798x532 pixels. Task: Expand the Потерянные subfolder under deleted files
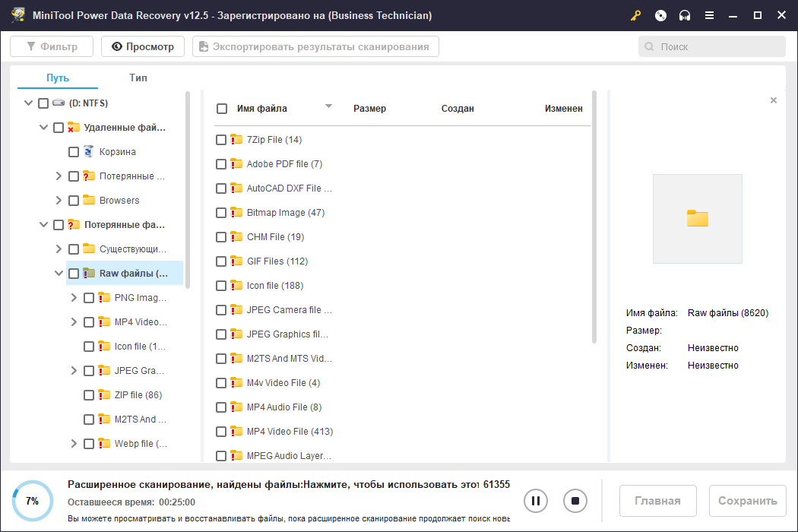coord(59,176)
